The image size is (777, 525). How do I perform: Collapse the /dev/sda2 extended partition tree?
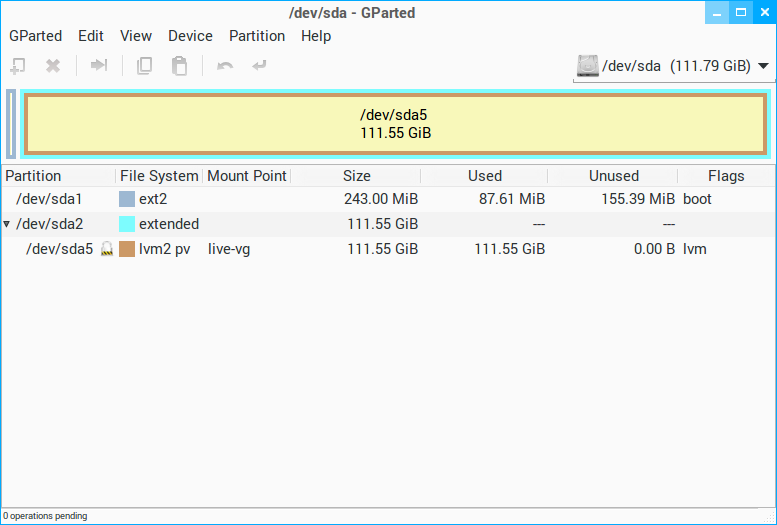pyautogui.click(x=8, y=224)
